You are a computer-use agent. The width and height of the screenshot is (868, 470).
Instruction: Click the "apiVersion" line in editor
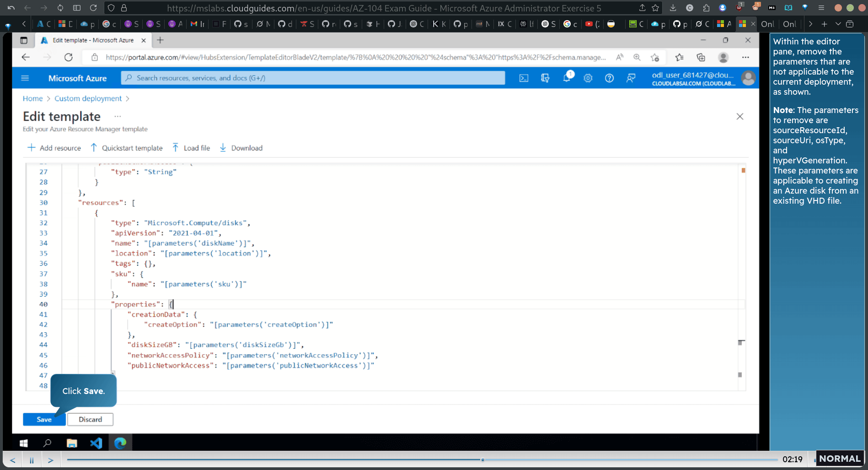click(166, 233)
